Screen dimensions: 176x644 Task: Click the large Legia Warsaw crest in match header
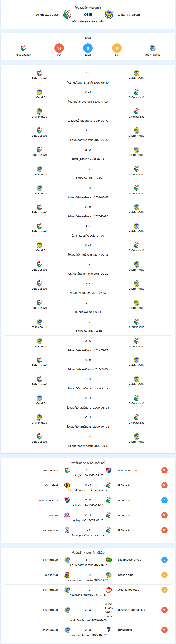pos(67,14)
